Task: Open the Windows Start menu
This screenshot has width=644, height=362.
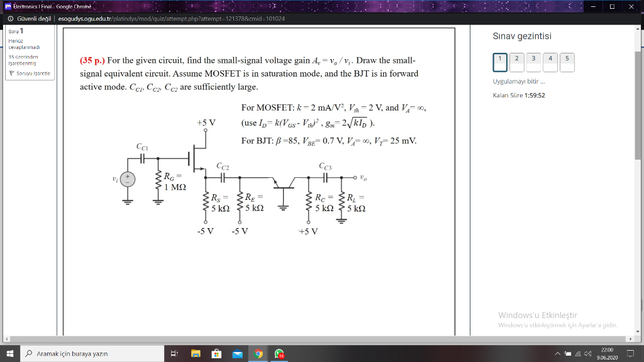Action: [x=10, y=353]
